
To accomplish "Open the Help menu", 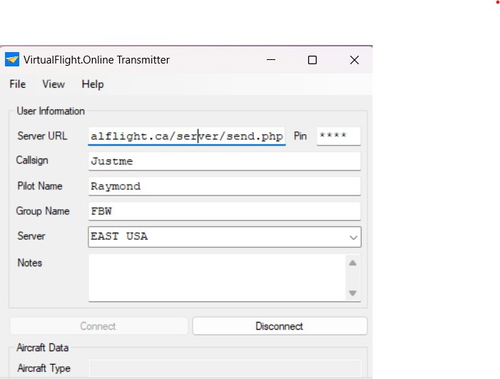I will pyautogui.click(x=93, y=84).
